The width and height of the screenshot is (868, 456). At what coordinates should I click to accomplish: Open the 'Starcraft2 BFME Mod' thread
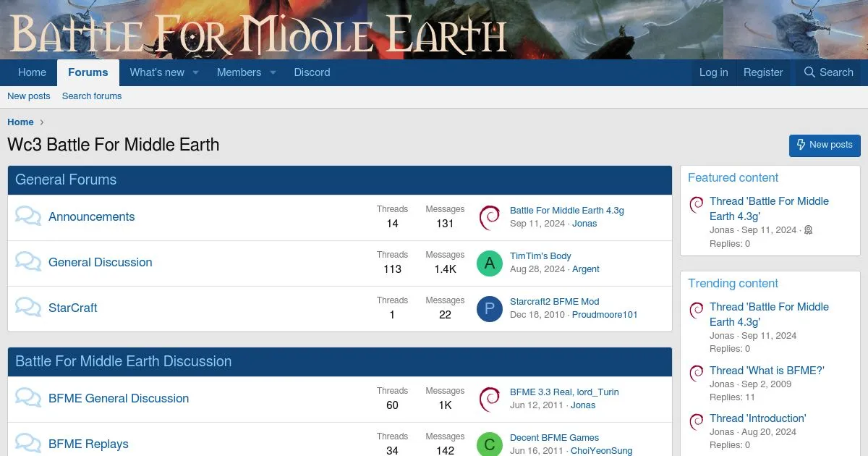click(x=555, y=302)
